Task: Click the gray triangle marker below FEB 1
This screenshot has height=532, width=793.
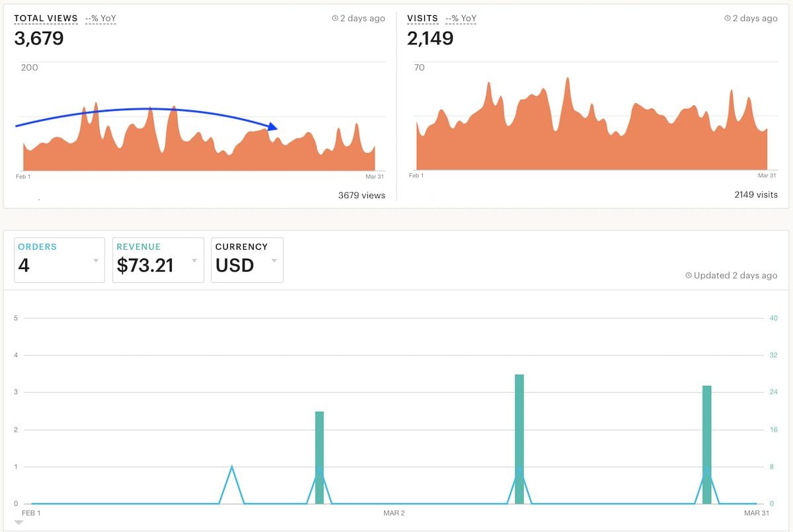Action: [19, 523]
